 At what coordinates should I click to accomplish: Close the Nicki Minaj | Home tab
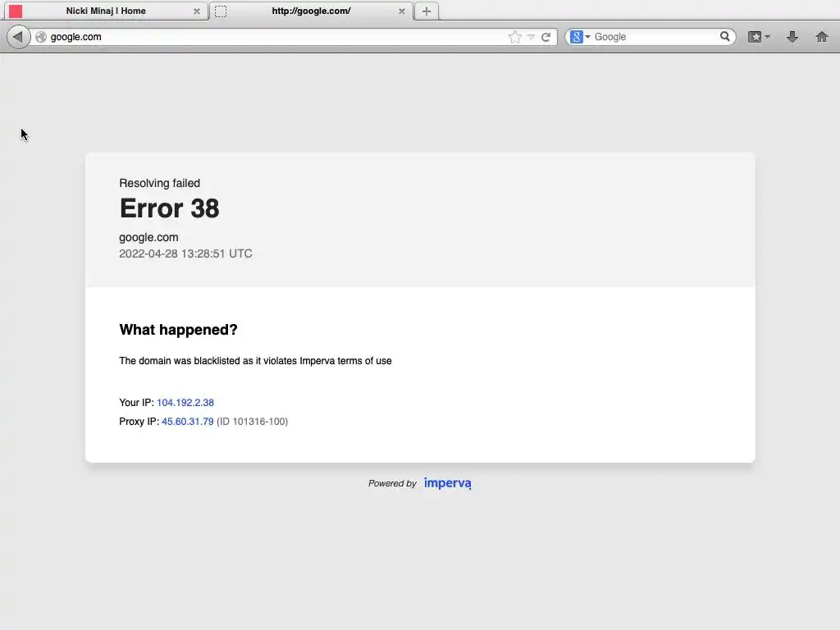pyautogui.click(x=197, y=11)
